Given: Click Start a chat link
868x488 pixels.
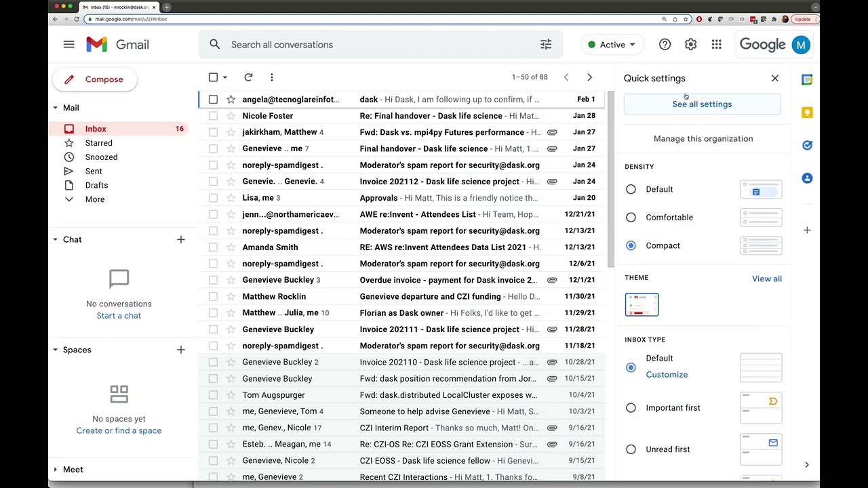Looking at the screenshot, I should point(119,316).
